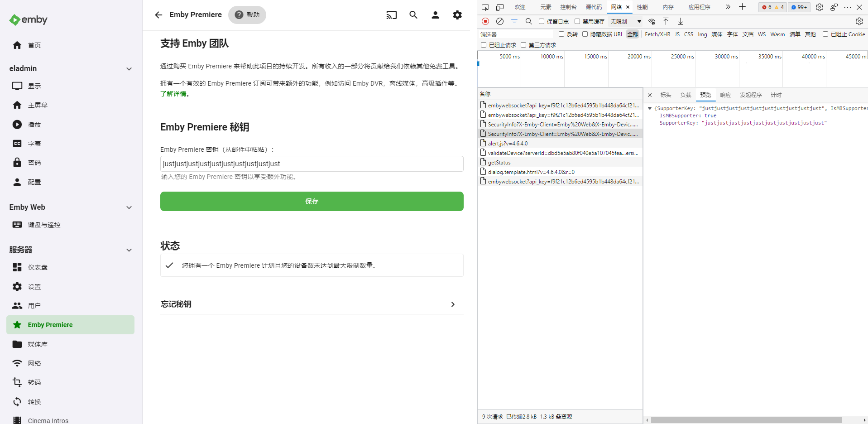
Task: Open 负载 payload tab in request details
Action: (x=686, y=95)
